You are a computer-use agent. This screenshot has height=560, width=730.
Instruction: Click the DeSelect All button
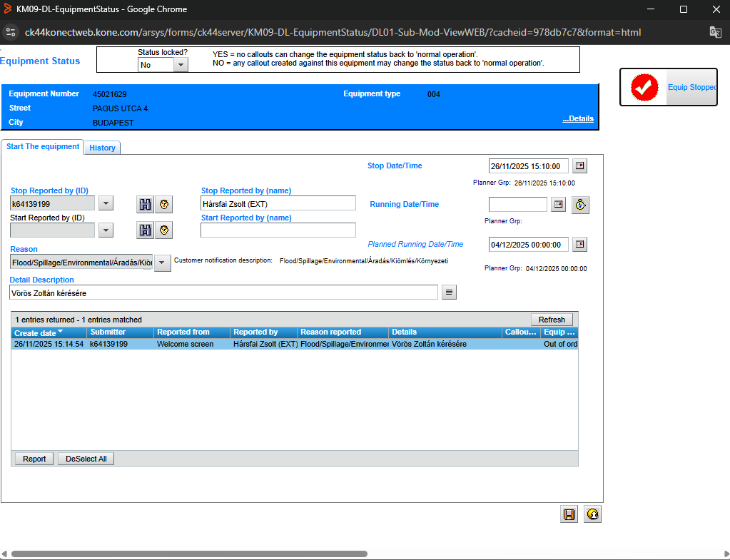tap(86, 459)
